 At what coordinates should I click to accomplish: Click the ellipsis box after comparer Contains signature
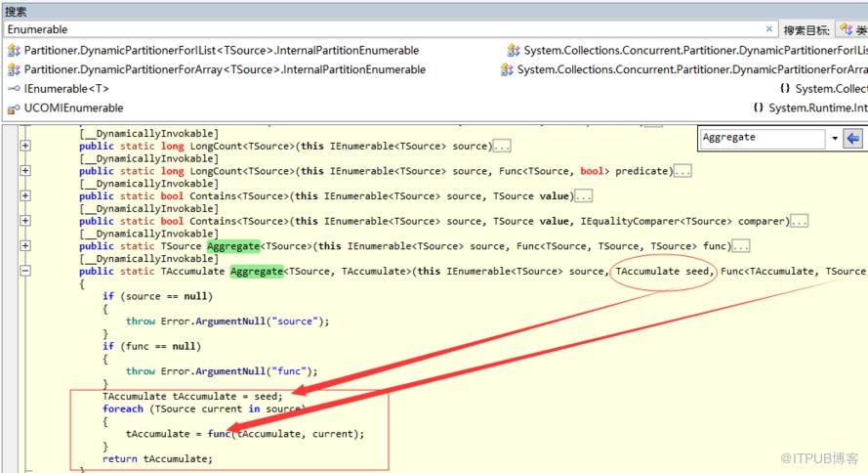[799, 221]
